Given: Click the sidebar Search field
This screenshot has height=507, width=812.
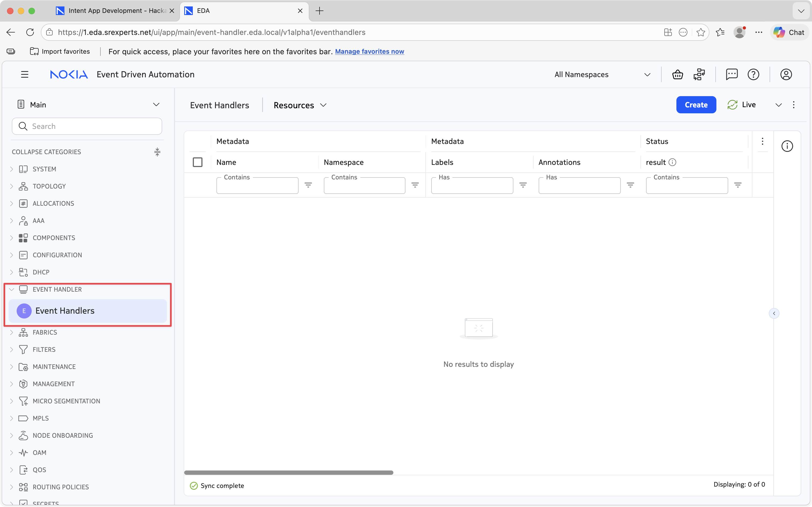Looking at the screenshot, I should (87, 126).
